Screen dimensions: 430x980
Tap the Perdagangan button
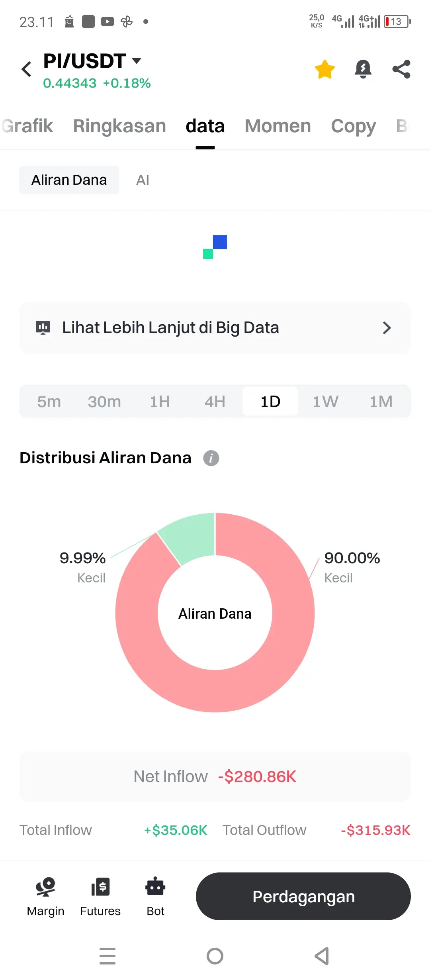pos(303,896)
